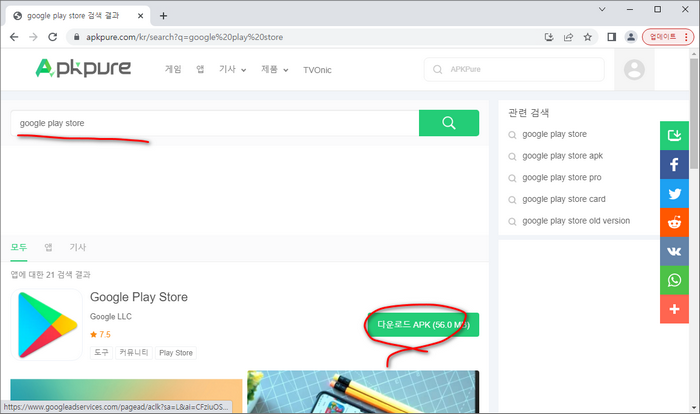Open the tab search chevron in title bar
The height and width of the screenshot is (414, 700).
(x=602, y=9)
